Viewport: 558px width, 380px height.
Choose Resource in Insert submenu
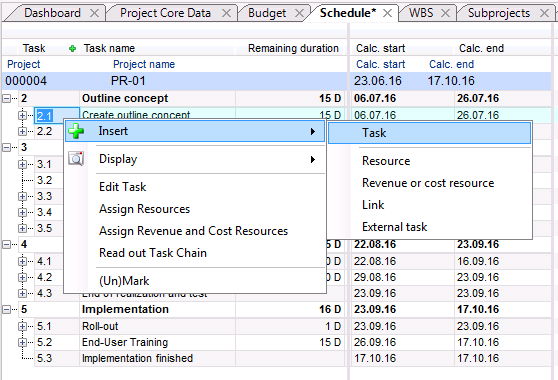coord(386,161)
